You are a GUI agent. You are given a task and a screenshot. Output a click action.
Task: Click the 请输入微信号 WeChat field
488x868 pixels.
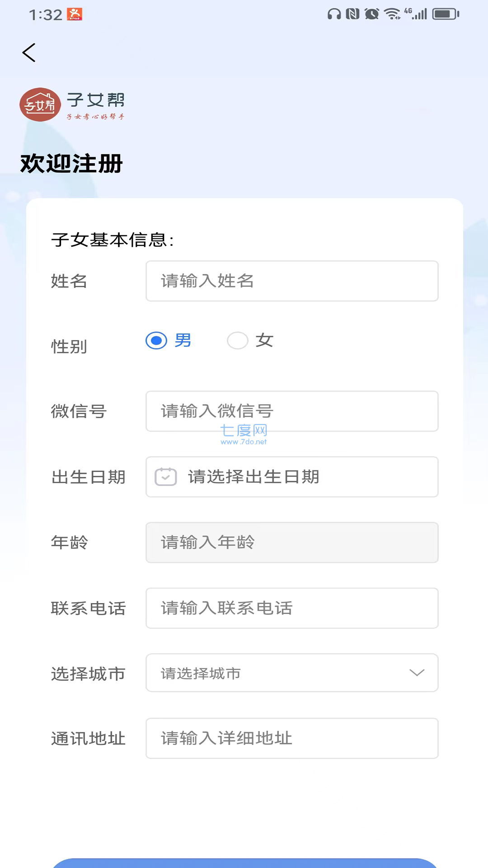[x=292, y=411]
